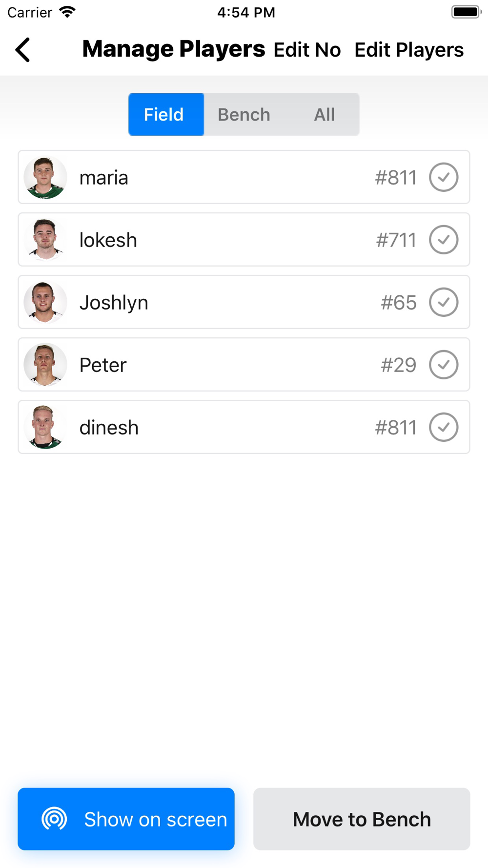Tap the back arrow icon
488x868 pixels.
[22, 50]
